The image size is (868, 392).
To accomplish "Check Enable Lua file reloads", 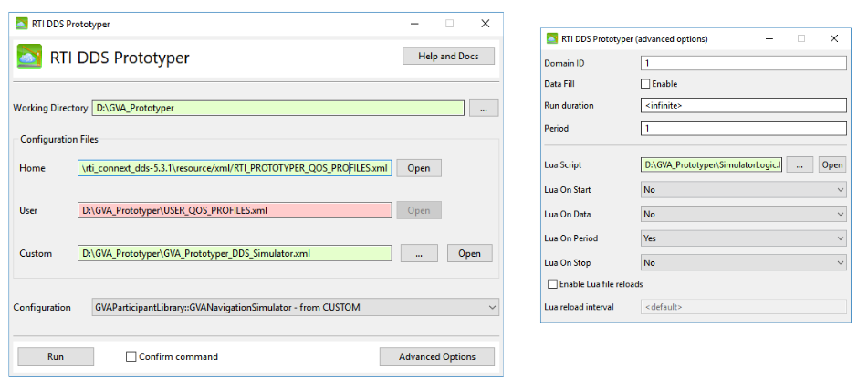I will tap(552, 284).
